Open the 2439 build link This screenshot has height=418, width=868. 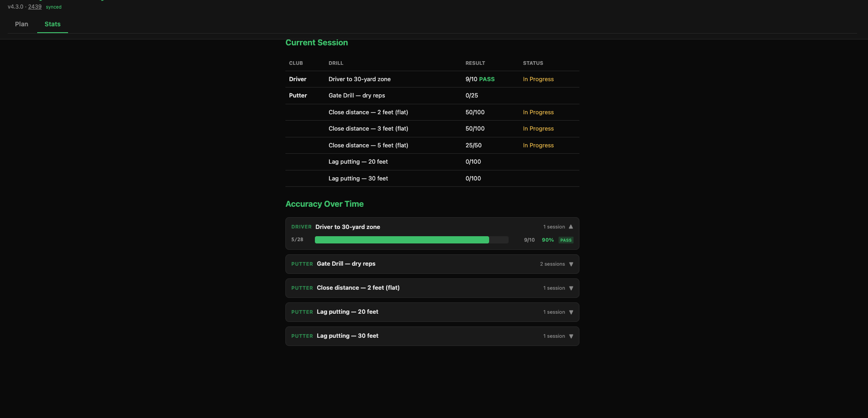(x=35, y=7)
